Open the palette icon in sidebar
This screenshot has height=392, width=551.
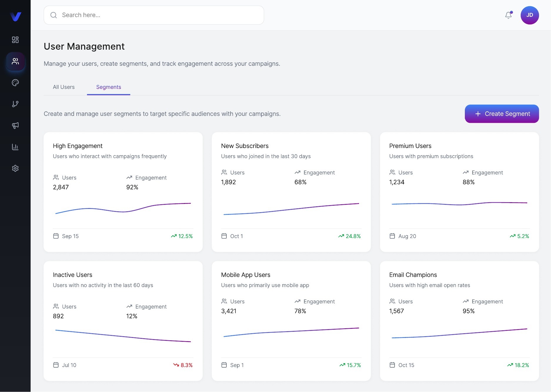[x=15, y=83]
